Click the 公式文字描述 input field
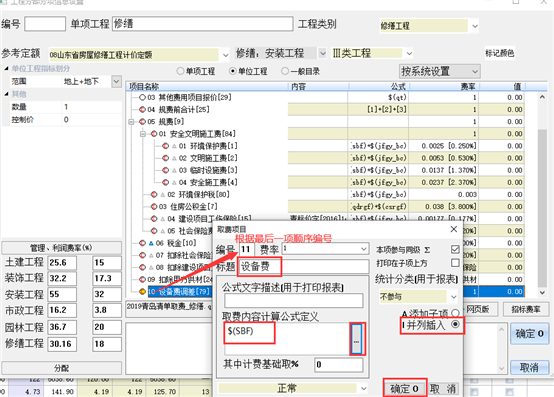 (x=294, y=301)
